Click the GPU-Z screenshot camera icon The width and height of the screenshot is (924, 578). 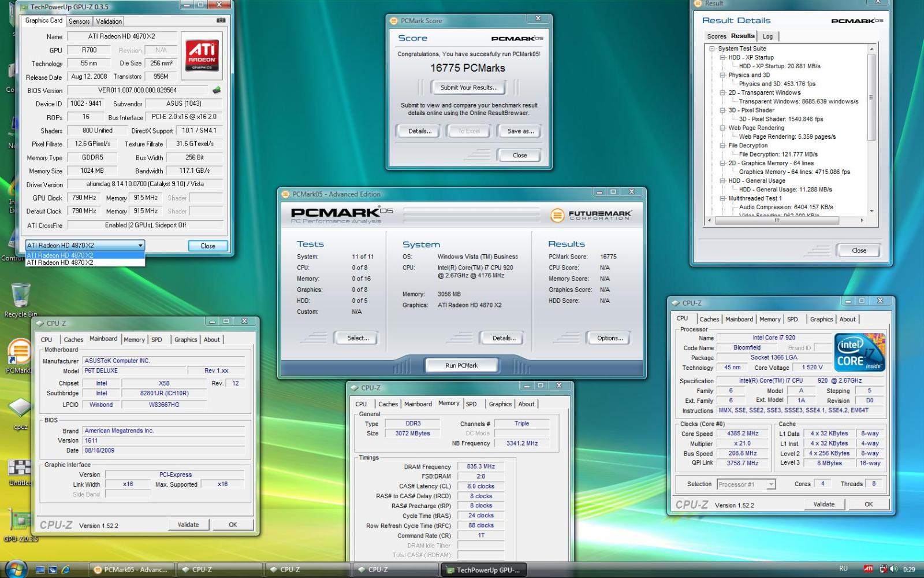tap(221, 20)
